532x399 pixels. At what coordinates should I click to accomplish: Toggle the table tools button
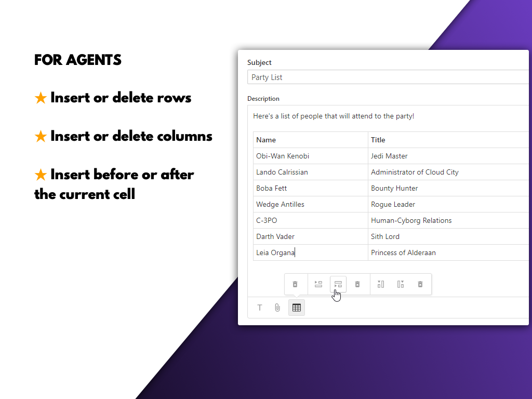coord(297,308)
